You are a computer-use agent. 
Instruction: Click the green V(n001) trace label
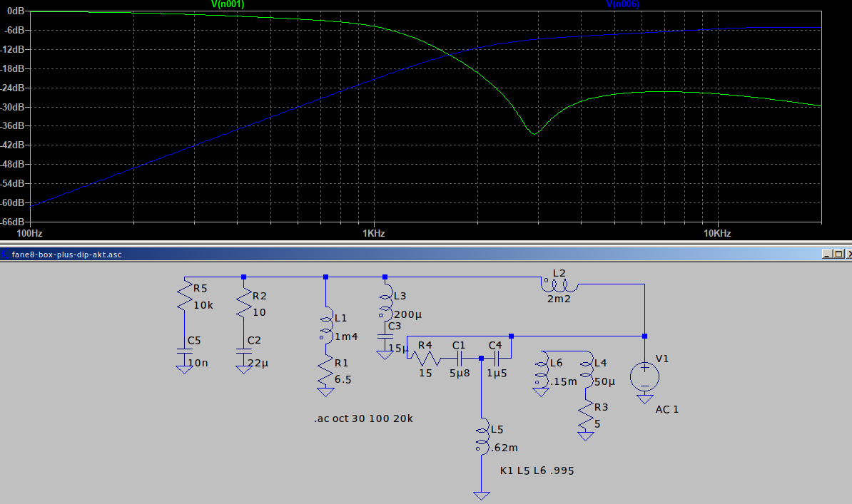point(228,4)
